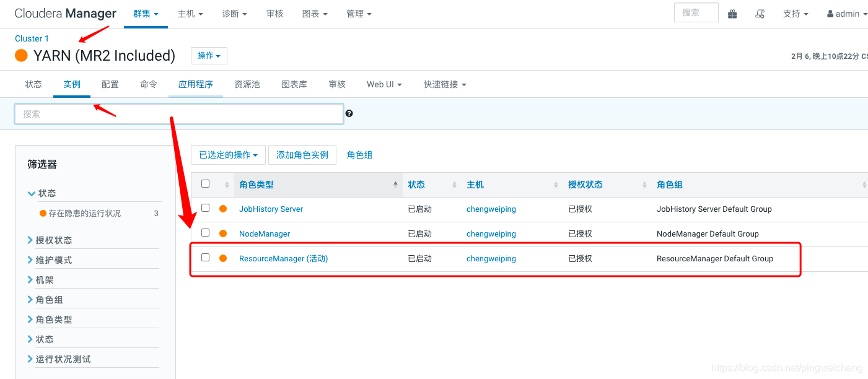
Task: Open the 群集 menu
Action: coord(146,13)
